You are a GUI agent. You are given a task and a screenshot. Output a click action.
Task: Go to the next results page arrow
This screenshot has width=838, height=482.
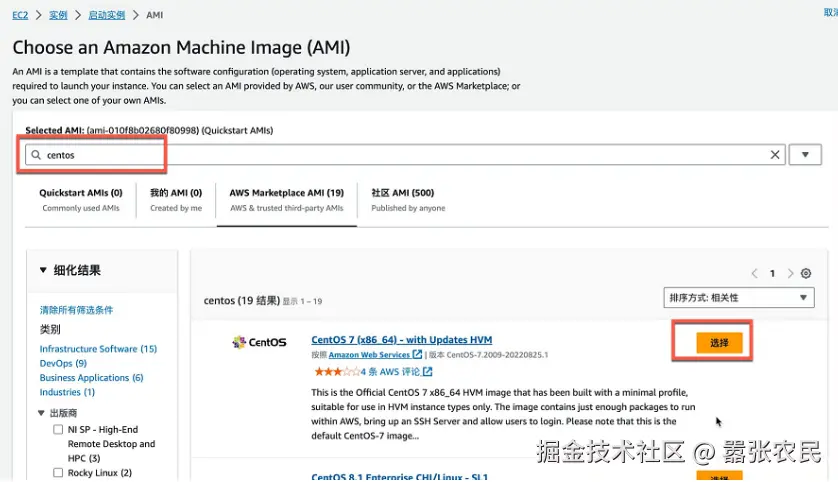pos(790,274)
